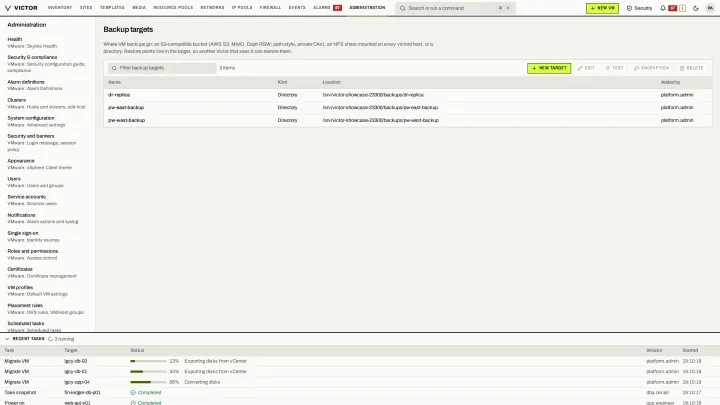Viewport: 720px width, 405px height.
Task: Click the search magnifier icon in command bar
Action: pos(403,8)
